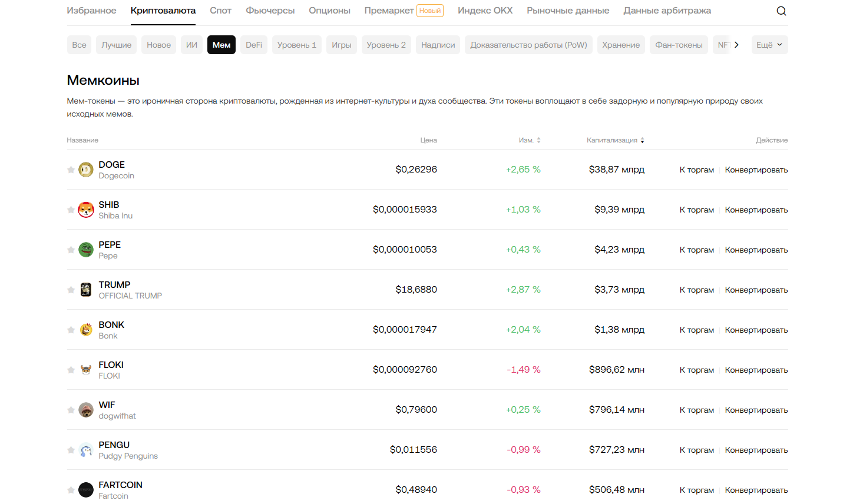Image resolution: width=863 pixels, height=504 pixels.
Task: Click the Bonk coin logo
Action: [x=86, y=330]
